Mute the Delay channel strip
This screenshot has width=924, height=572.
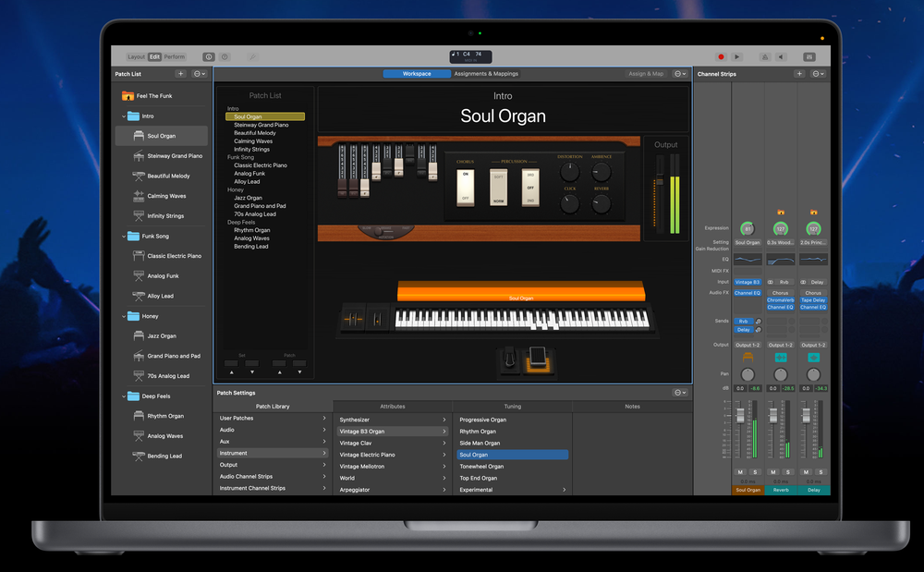pos(806,472)
